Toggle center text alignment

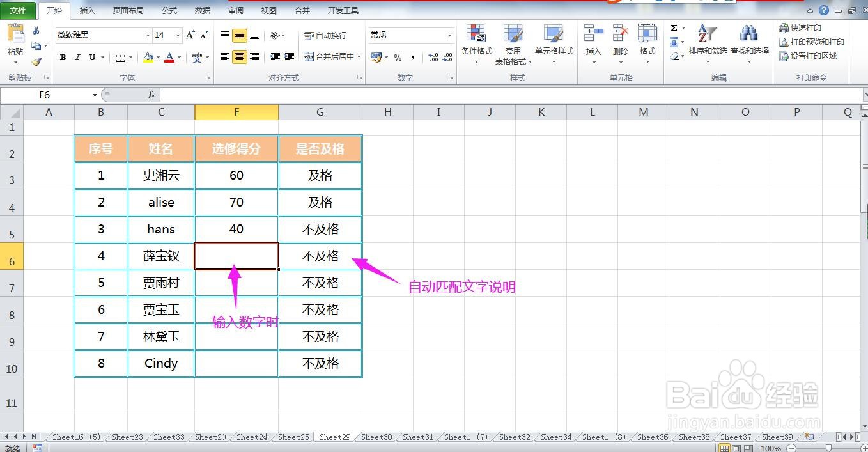point(240,57)
